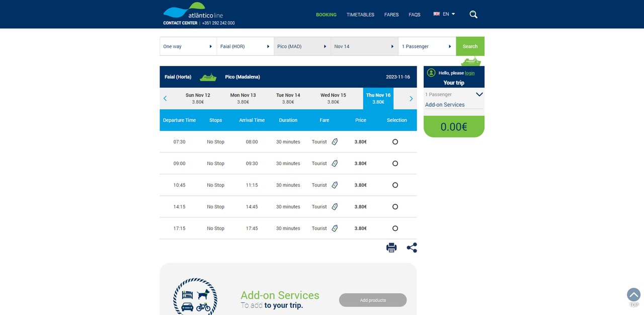This screenshot has width=644, height=315.
Task: Follow the login link
Action: coord(469,73)
